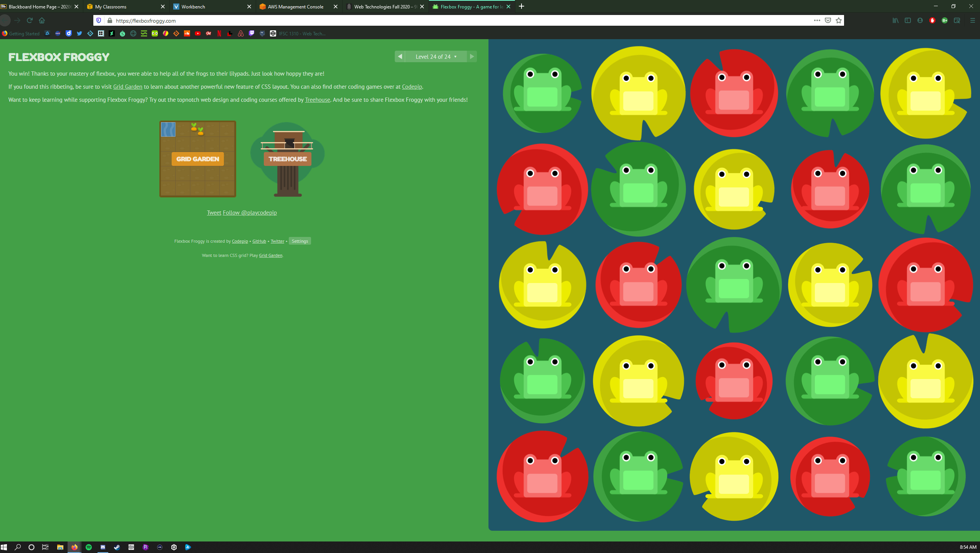The image size is (980, 553).
Task: Click the first-row red frog
Action: (x=734, y=93)
